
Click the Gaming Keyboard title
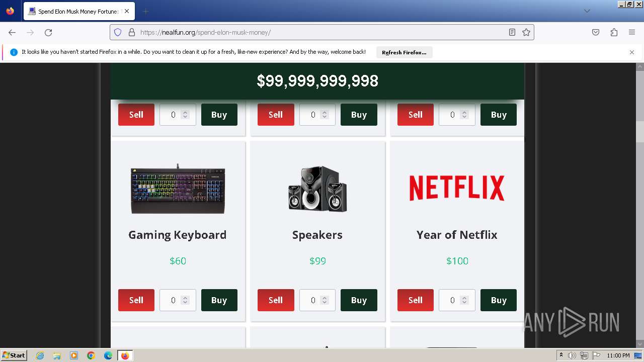click(178, 235)
